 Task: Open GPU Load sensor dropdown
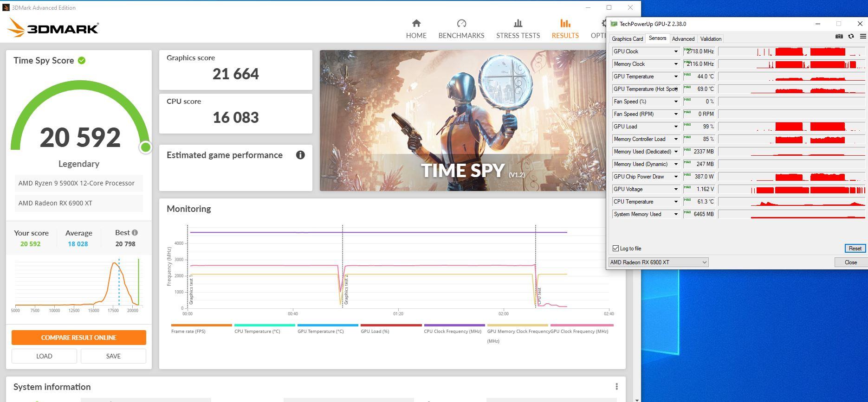(676, 127)
